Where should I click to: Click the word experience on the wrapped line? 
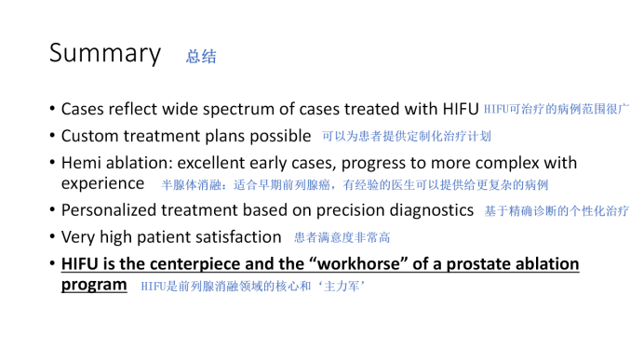pos(102,183)
